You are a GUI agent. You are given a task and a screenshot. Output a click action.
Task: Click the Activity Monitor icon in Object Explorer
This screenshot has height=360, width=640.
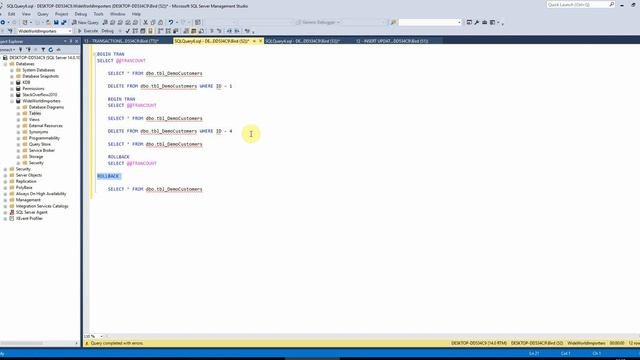point(58,49)
